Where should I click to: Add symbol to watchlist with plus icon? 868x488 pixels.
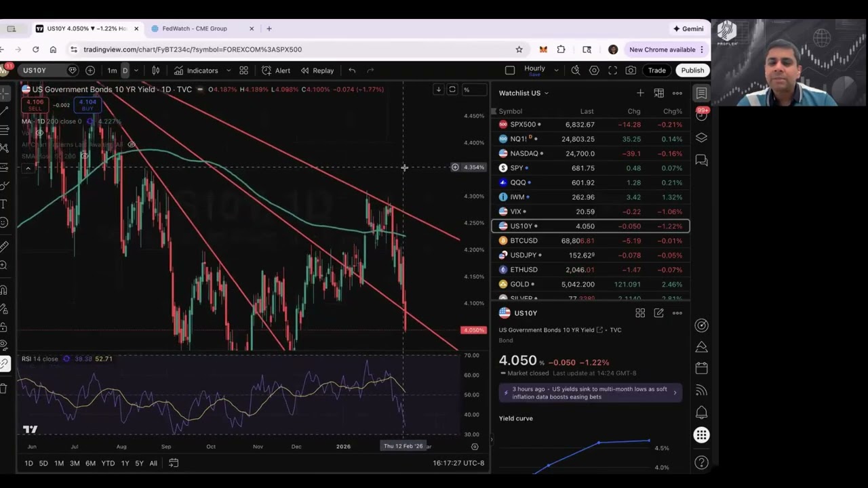click(x=640, y=93)
